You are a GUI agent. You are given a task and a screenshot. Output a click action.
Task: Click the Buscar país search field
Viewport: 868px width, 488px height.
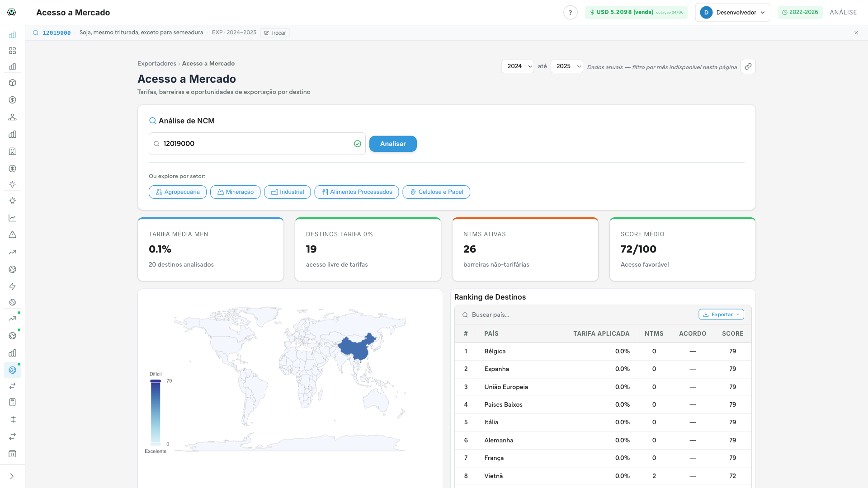[x=579, y=315]
